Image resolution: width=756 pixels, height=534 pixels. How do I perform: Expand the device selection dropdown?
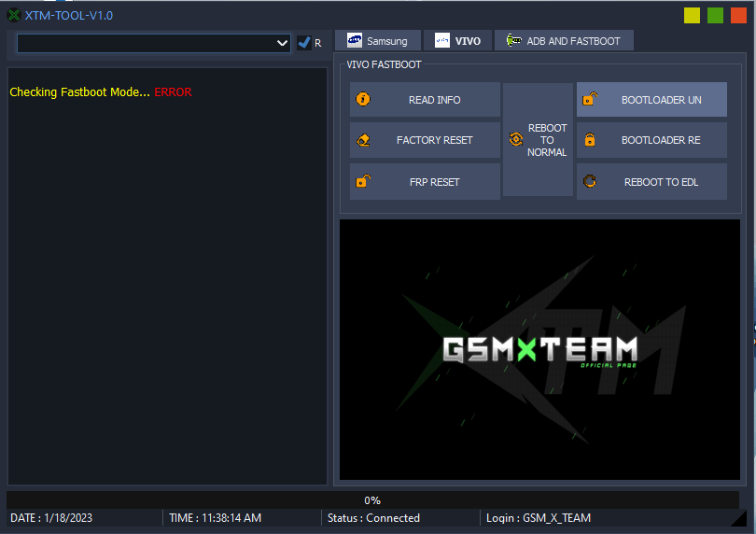pyautogui.click(x=283, y=43)
